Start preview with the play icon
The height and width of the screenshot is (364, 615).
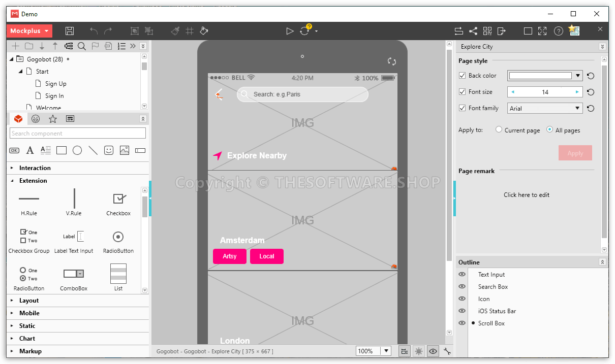(290, 31)
